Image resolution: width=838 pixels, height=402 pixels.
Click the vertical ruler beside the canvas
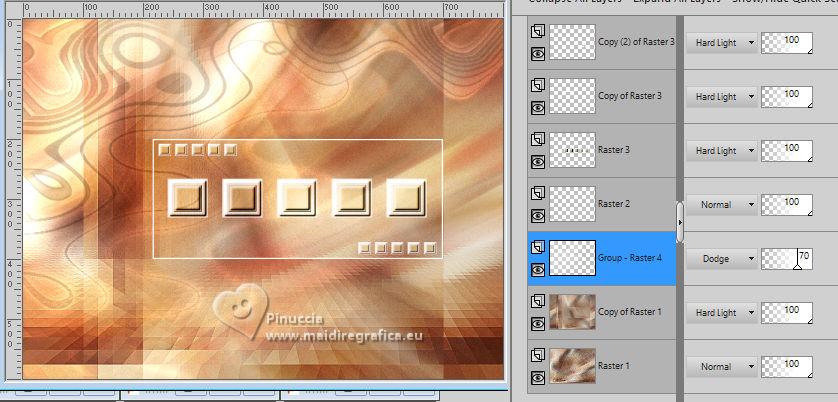[14, 199]
